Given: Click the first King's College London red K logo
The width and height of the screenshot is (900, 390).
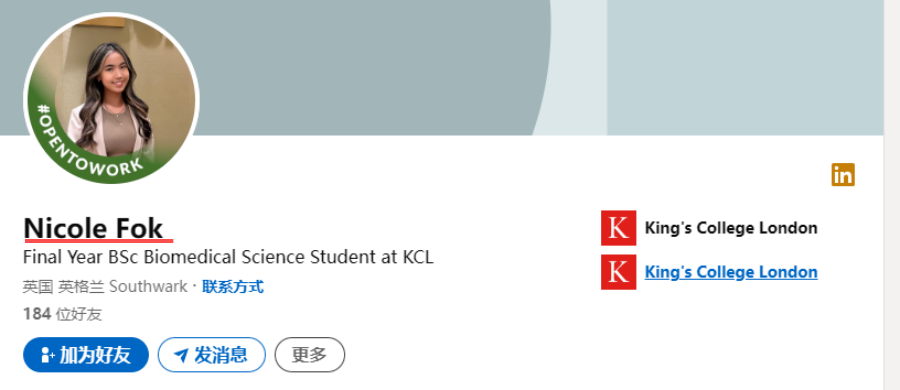Looking at the screenshot, I should pos(618,228).
